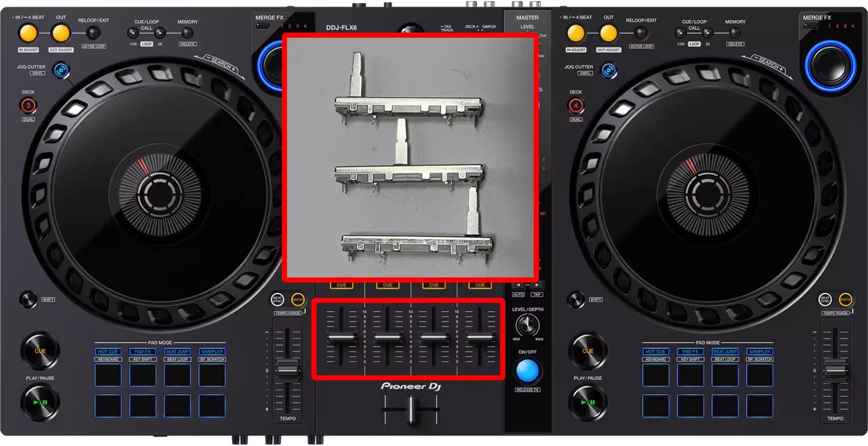Choose left deck HOT CUE pad mode
Screen dimensions: 868x446
click(108, 351)
